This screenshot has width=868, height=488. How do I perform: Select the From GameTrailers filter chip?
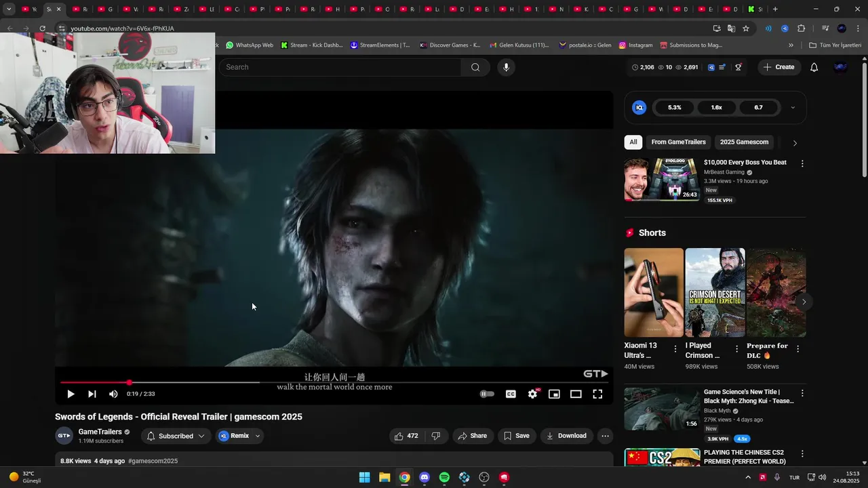tap(679, 142)
